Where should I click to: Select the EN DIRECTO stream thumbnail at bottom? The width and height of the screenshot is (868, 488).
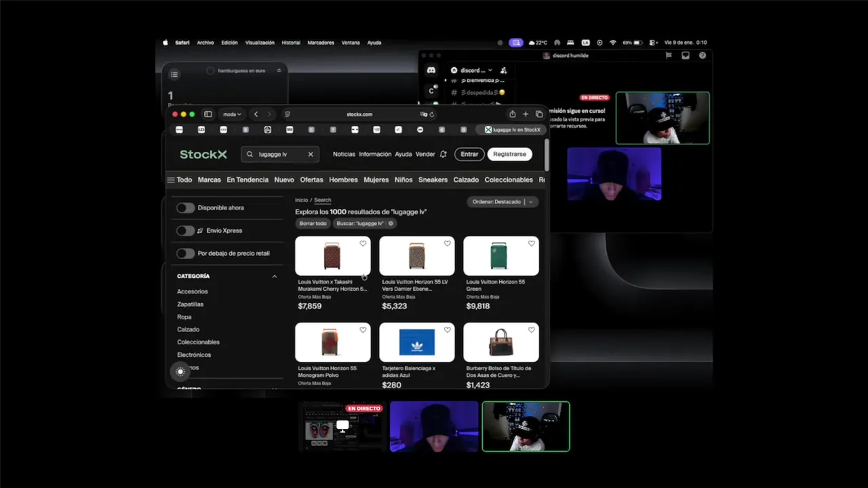coord(342,426)
